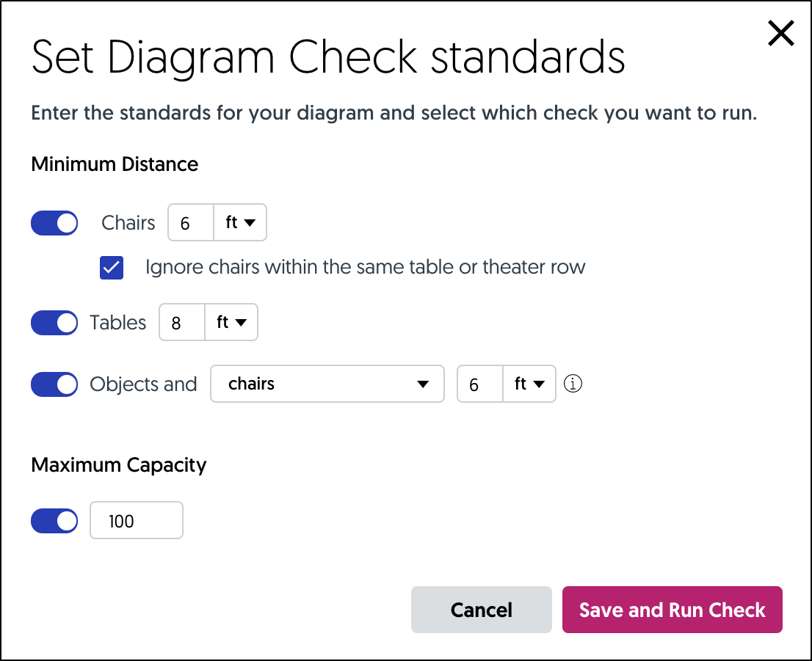Click the info icon beside objects distance

pyautogui.click(x=573, y=384)
